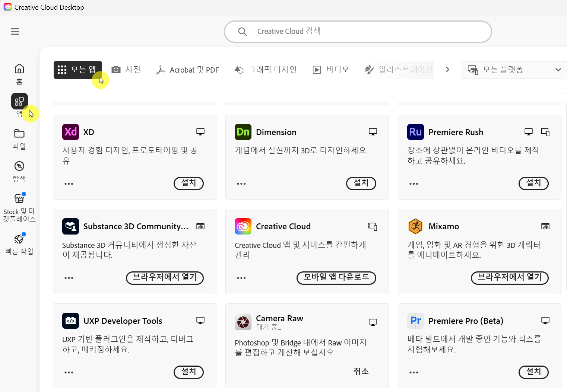Click desktop platform icon on Dimension card
Viewport: 567px width, 392px height.
point(373,132)
